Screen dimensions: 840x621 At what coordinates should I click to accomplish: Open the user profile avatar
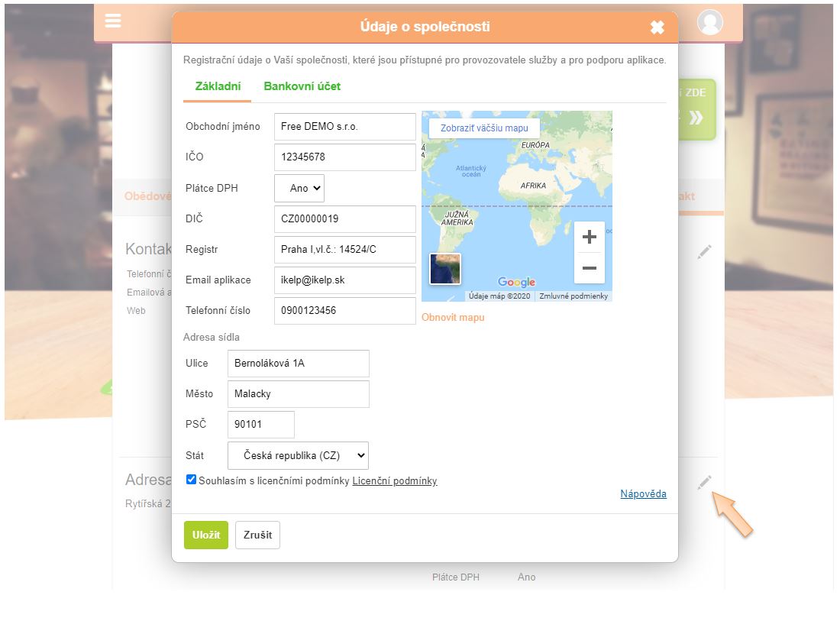[x=710, y=22]
